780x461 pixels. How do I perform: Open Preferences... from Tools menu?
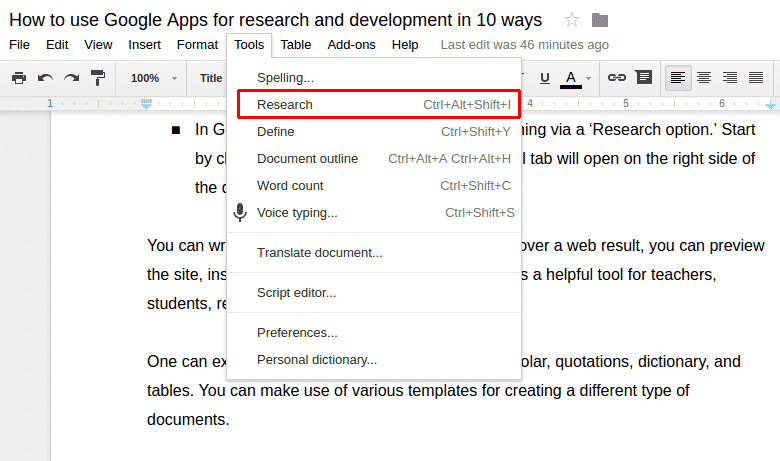374,333
